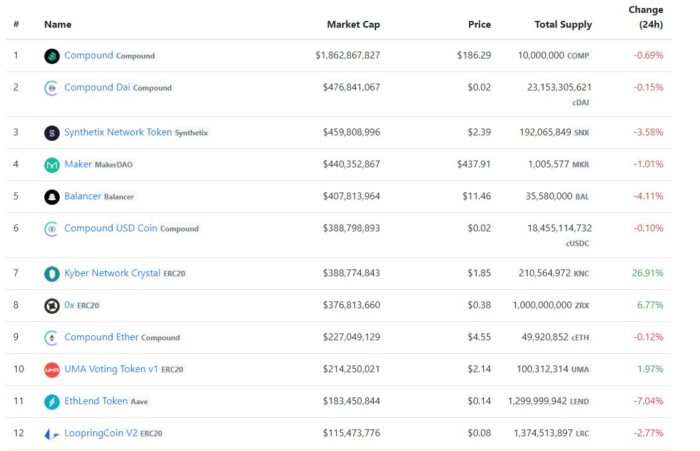Open the Maker token page link
700x451 pixels.
pos(78,164)
